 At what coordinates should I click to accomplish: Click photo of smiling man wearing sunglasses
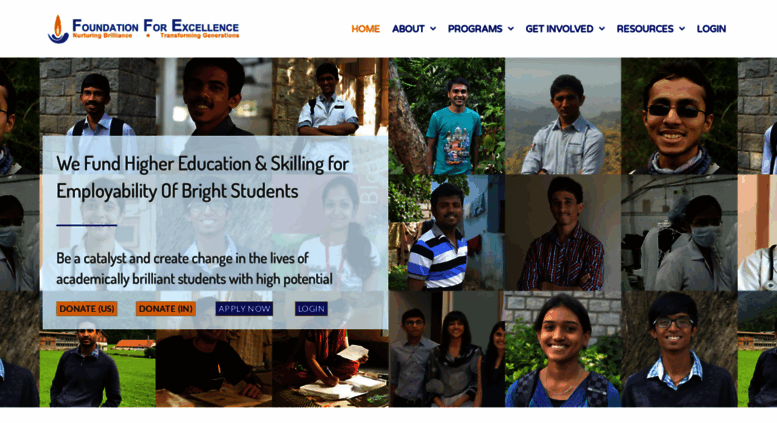click(x=679, y=116)
